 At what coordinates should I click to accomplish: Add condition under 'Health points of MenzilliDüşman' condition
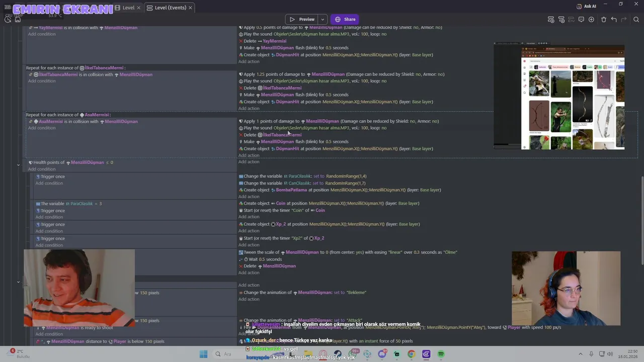coord(42,169)
